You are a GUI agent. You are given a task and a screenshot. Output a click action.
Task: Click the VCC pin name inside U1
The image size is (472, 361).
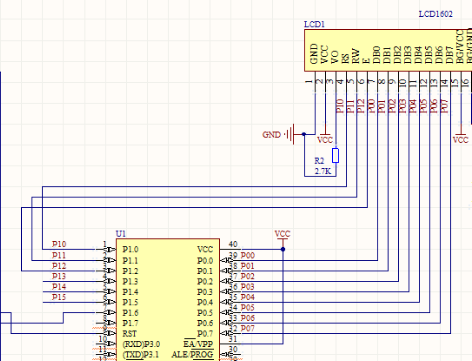coord(205,250)
